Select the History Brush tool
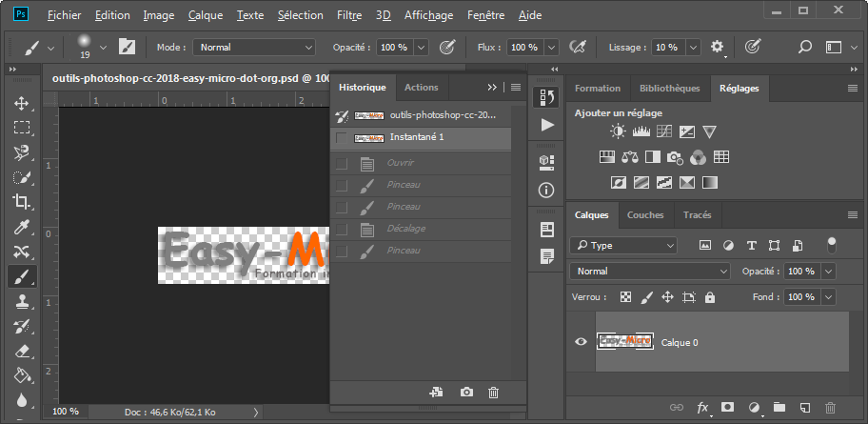 22,327
